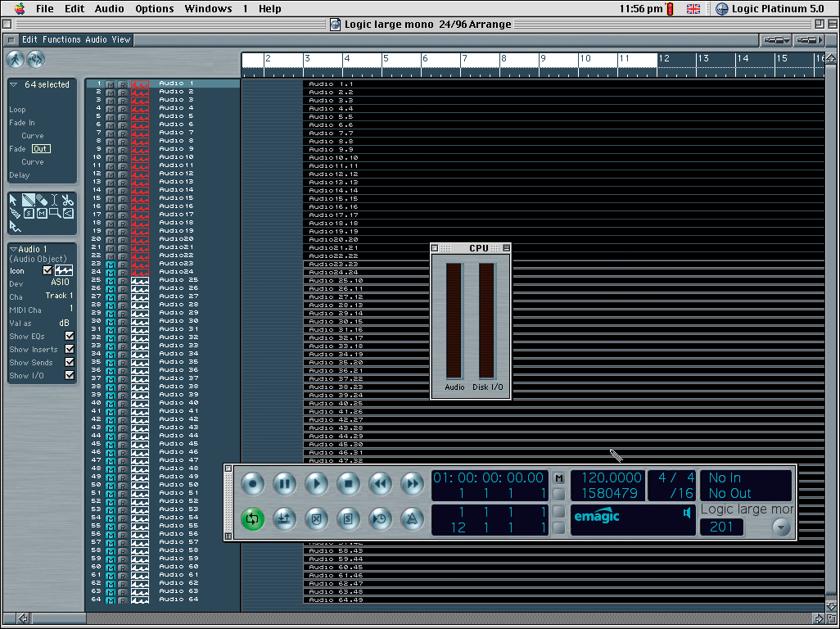
Task: Click the Rewind button in the transport
Action: [x=381, y=484]
